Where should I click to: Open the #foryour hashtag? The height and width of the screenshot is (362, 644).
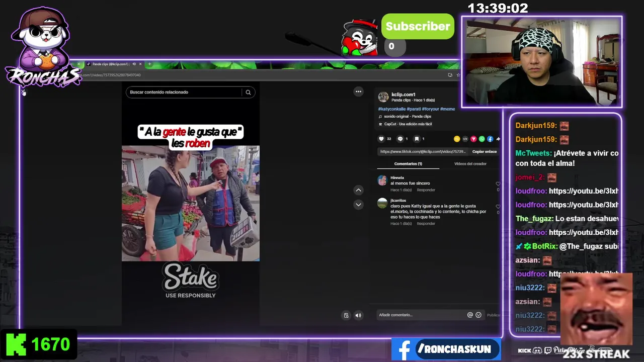[x=430, y=109]
